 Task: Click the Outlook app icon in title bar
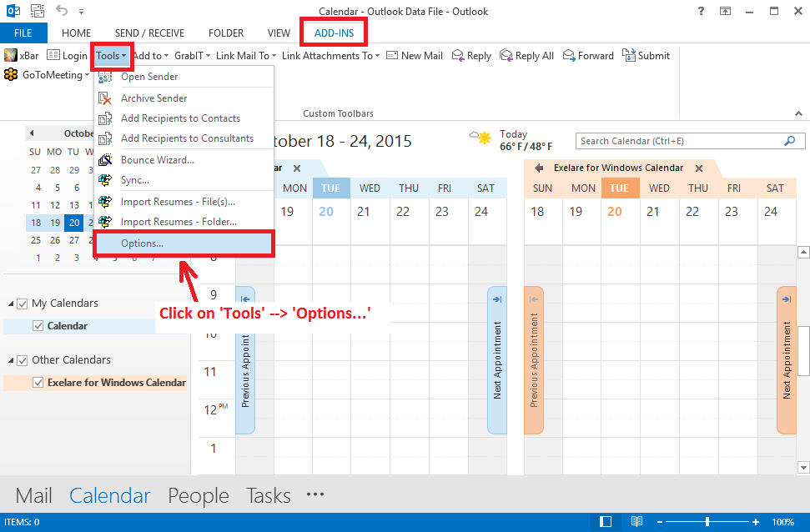coord(13,11)
